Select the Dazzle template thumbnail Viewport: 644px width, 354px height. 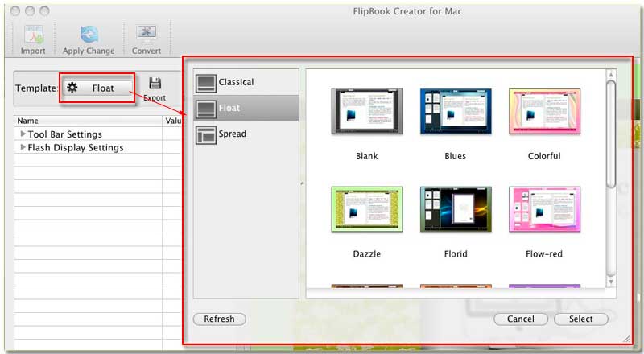tap(367, 209)
